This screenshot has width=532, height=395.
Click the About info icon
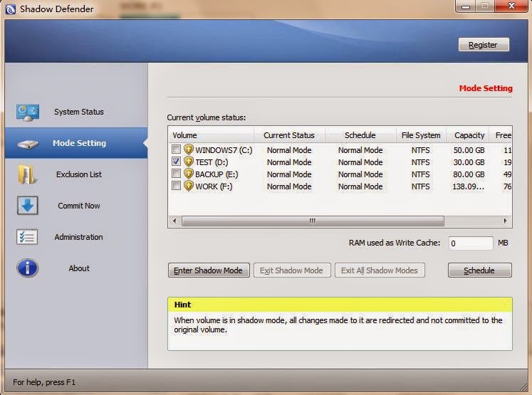click(x=27, y=268)
